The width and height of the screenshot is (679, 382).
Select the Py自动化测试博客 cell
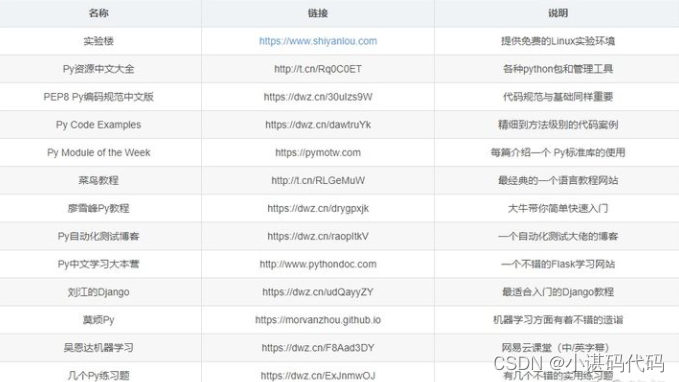point(99,236)
